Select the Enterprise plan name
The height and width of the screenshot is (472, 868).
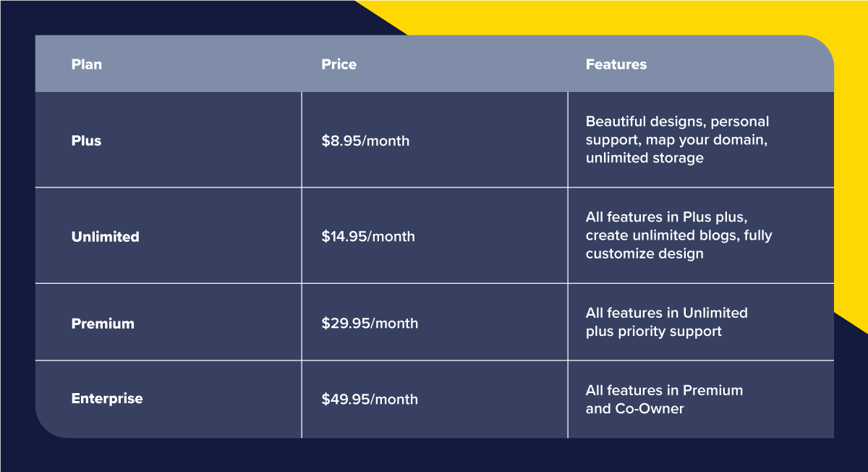pos(107,398)
